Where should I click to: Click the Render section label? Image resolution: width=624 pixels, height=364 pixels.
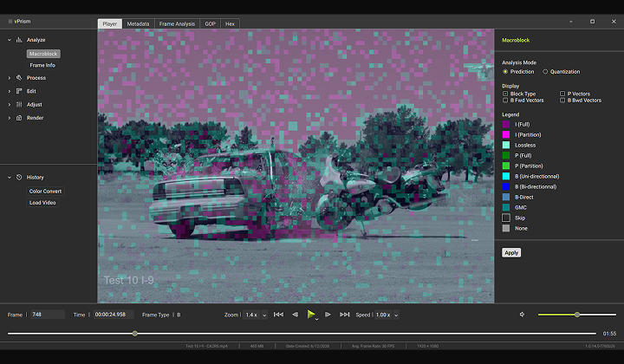pos(35,118)
